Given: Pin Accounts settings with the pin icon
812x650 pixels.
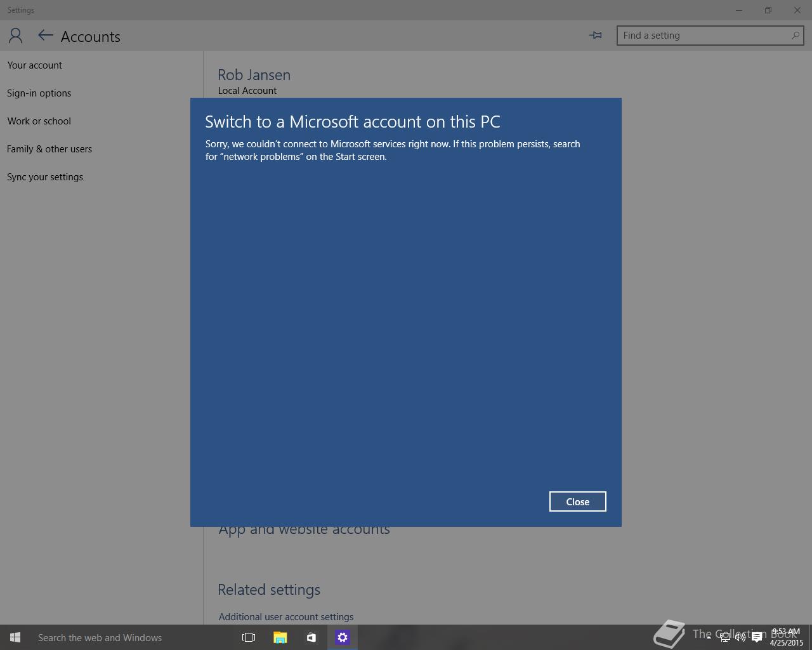Looking at the screenshot, I should coord(595,36).
